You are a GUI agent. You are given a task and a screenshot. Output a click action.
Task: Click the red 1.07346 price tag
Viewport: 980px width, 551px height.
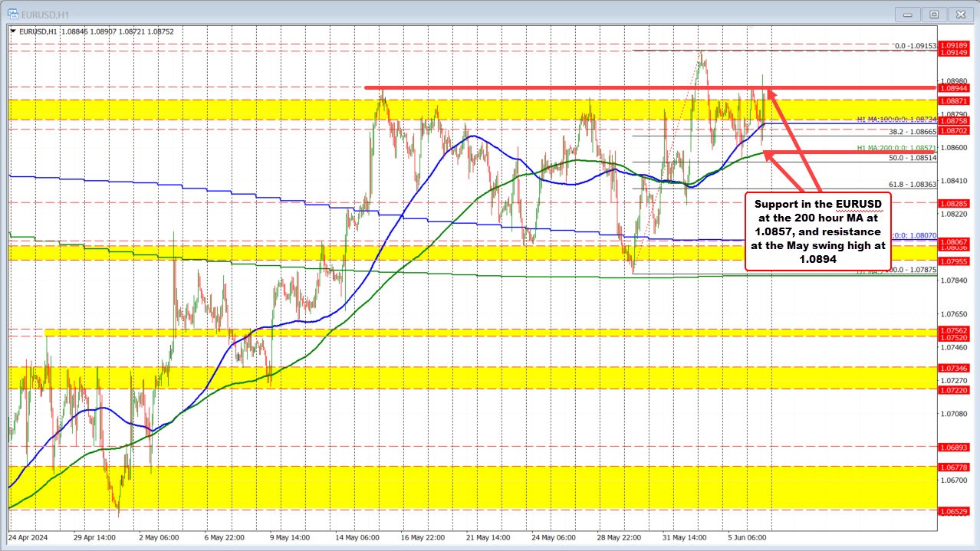click(954, 369)
